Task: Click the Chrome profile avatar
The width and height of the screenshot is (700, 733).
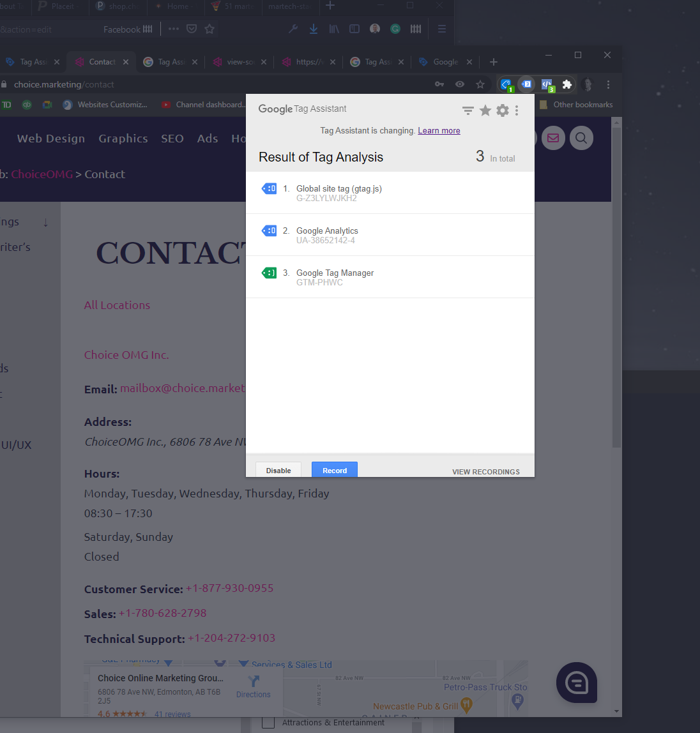Action: [588, 85]
